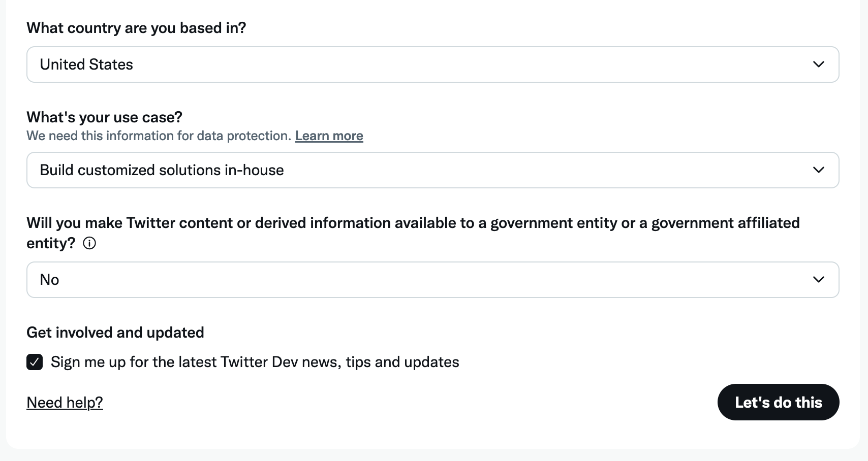Click the "Sign me up for the latest Twitter Dev news" label
Viewport: 868px width, 461px height.
(255, 362)
